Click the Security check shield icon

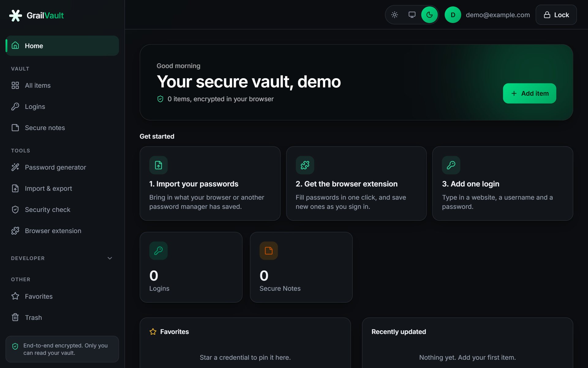[15, 209]
